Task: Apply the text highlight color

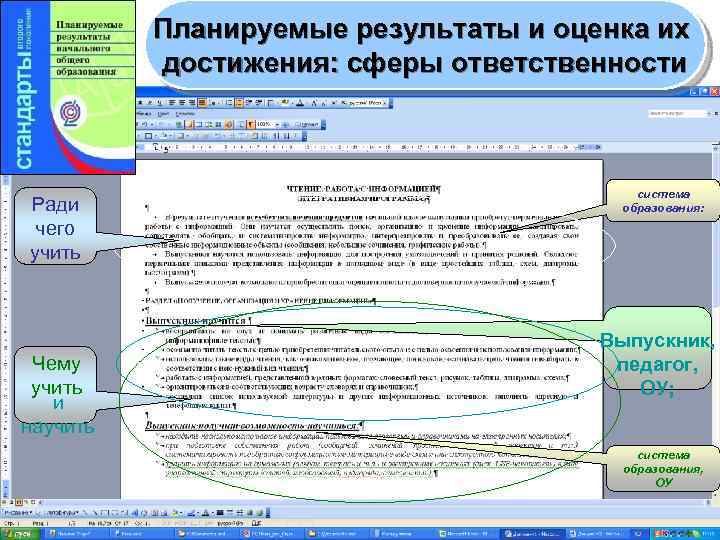Action: click(284, 102)
